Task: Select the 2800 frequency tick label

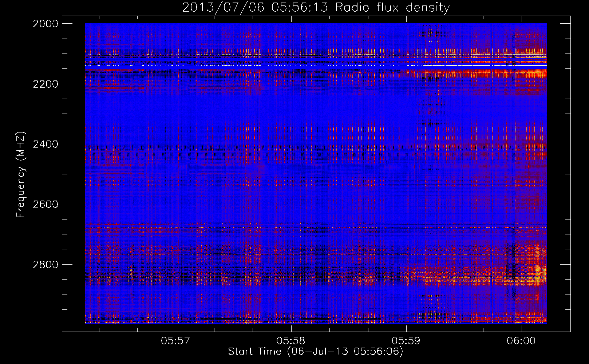Action: tap(46, 265)
